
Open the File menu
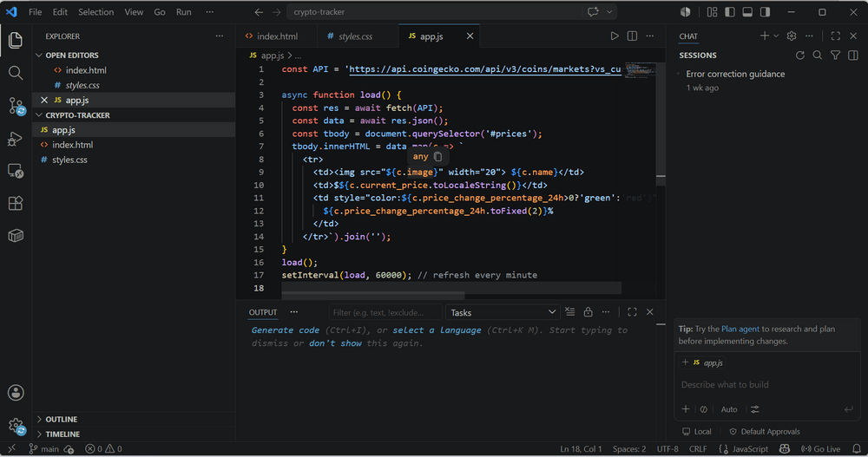35,12
